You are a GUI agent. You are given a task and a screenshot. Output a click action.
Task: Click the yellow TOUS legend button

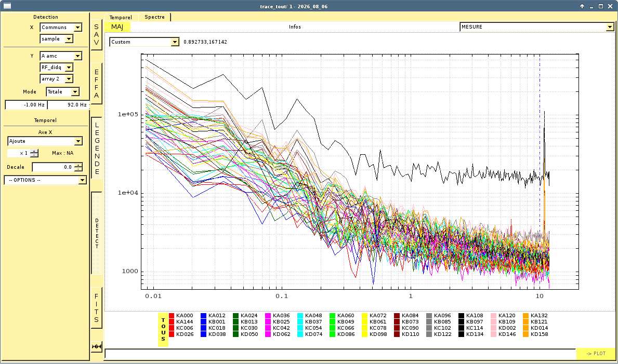[163, 330]
